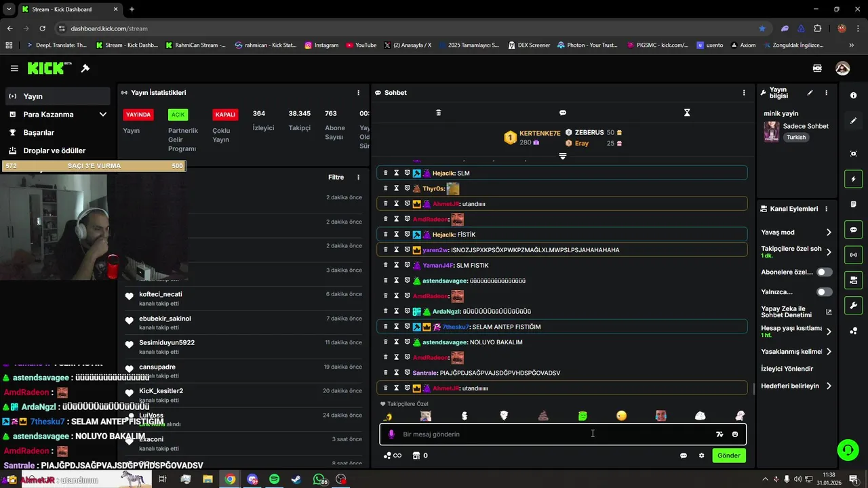Screen dimensions: 868x488
Task: Open the Kanal Eylemleri three-dot menu
Action: coord(826,209)
